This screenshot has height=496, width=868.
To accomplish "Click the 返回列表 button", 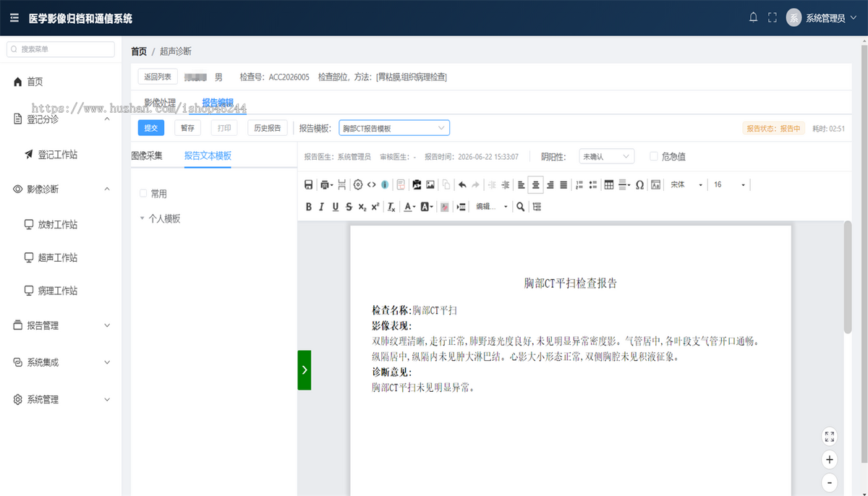I will (158, 77).
